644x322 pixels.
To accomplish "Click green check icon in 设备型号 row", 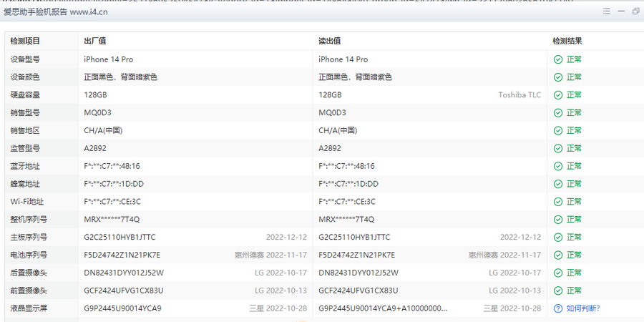I will tap(557, 59).
